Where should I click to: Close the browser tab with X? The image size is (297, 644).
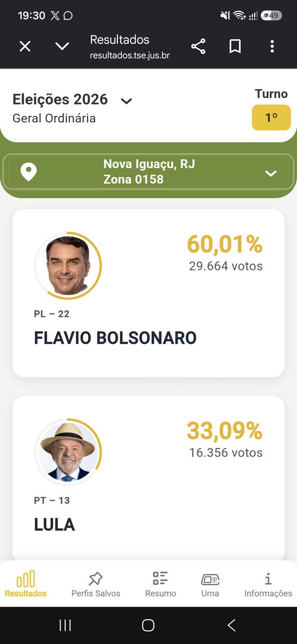click(x=25, y=46)
